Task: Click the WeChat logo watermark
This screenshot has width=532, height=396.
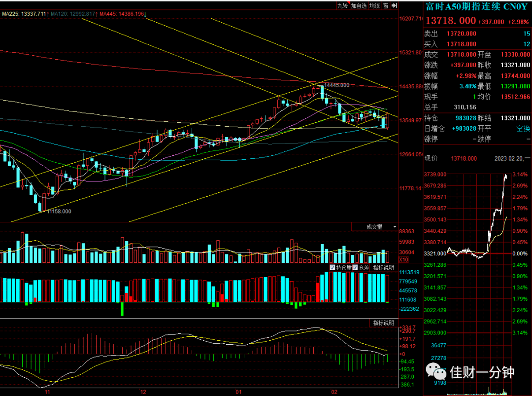Action: tap(436, 371)
